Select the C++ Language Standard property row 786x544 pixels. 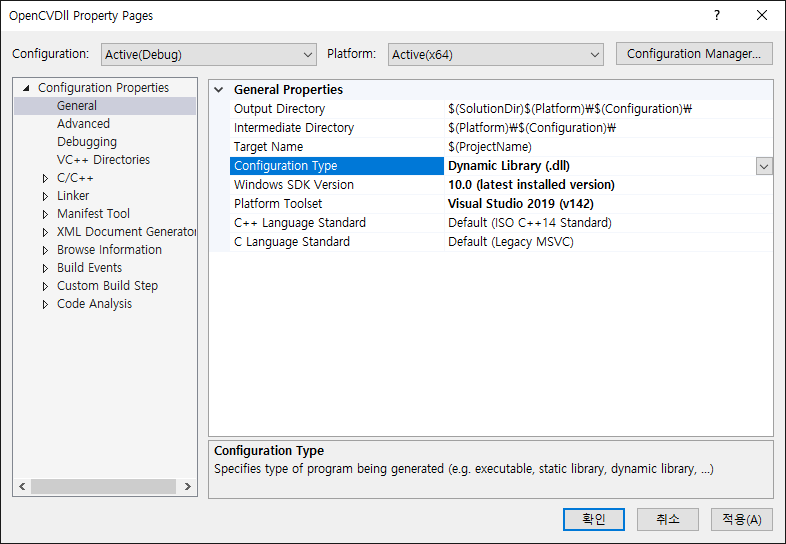(x=337, y=223)
